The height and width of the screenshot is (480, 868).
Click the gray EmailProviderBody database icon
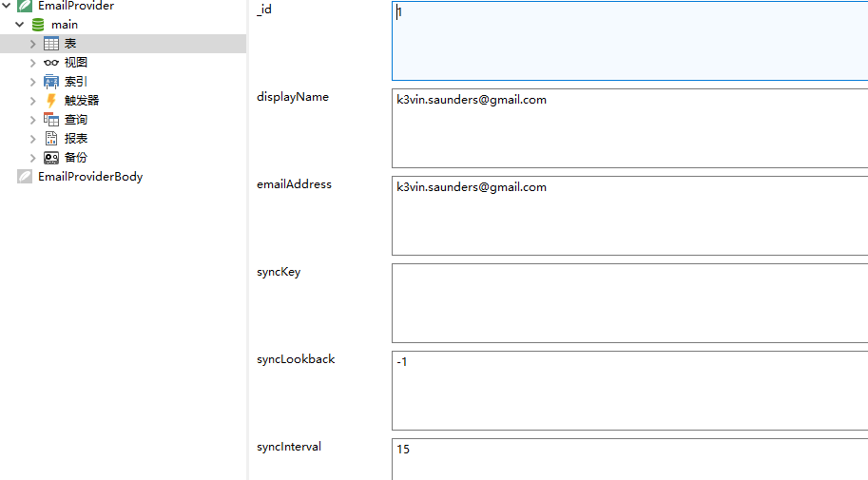pyautogui.click(x=25, y=177)
